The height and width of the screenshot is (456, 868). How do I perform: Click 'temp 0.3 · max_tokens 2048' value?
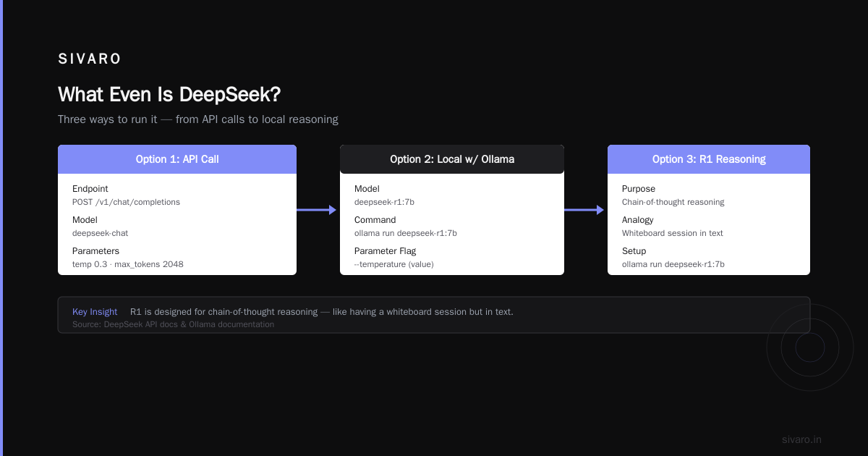click(x=128, y=265)
